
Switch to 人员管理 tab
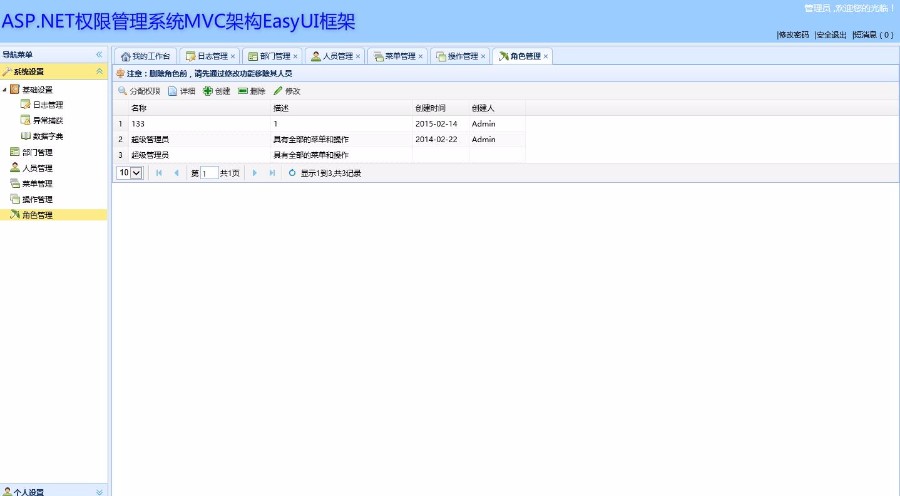(x=333, y=56)
